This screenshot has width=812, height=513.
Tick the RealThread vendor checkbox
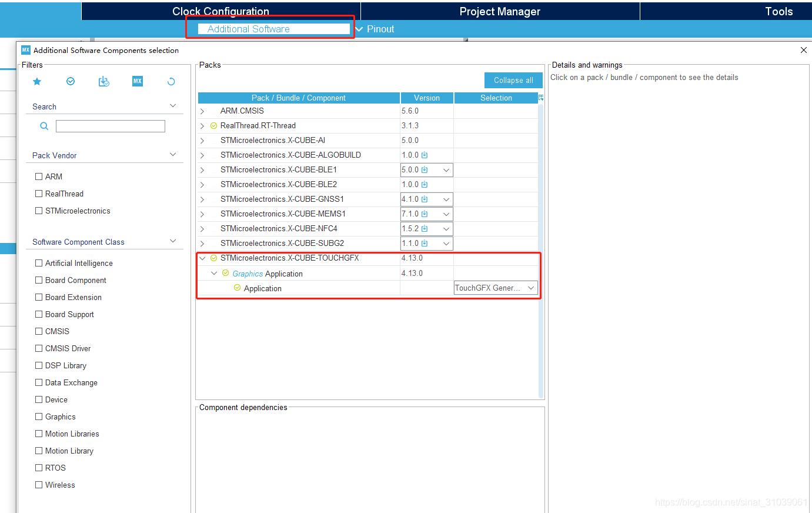click(x=39, y=194)
